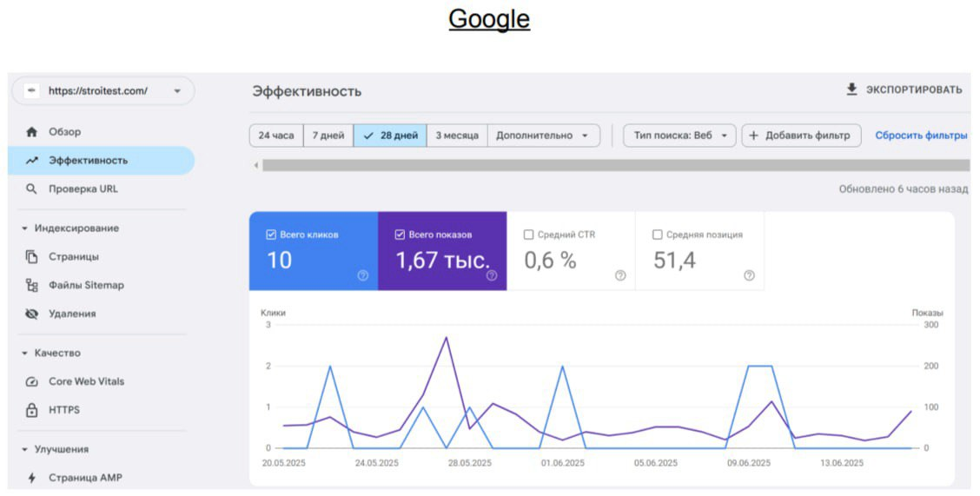
Task: Click the Клики axis label
Action: pos(273,313)
